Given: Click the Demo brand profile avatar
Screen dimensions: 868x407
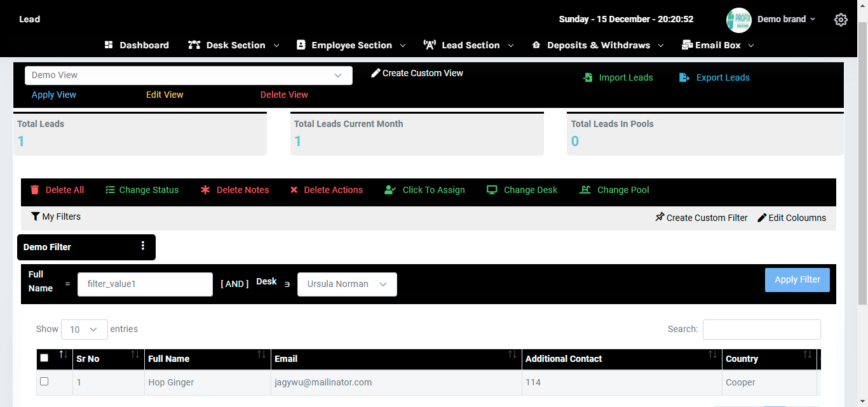Looking at the screenshot, I should coord(738,20).
